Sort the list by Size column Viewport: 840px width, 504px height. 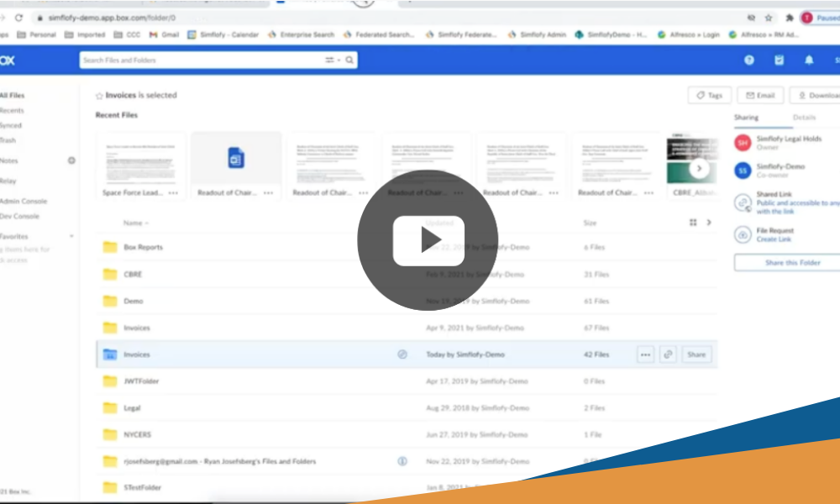tap(590, 223)
